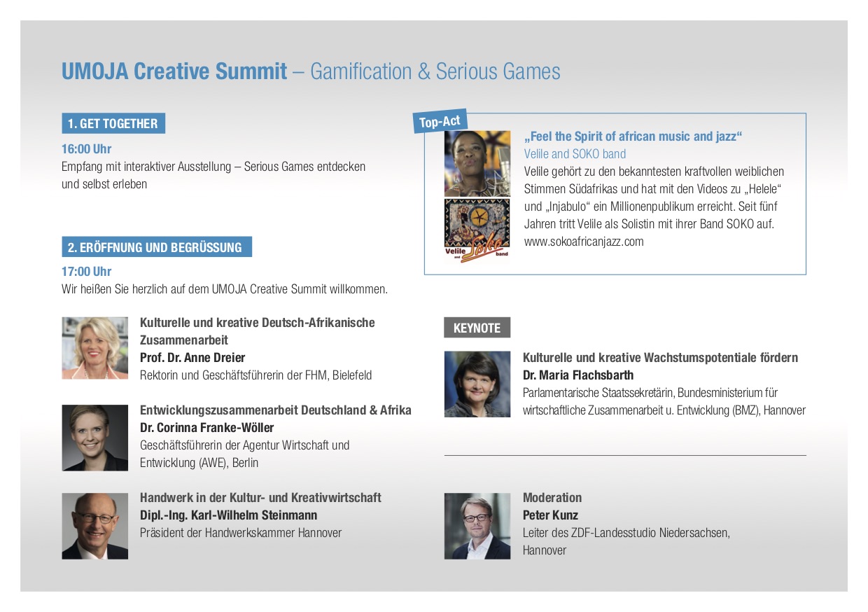Click the 'Velile and SOKO band' subtitle

point(575,154)
